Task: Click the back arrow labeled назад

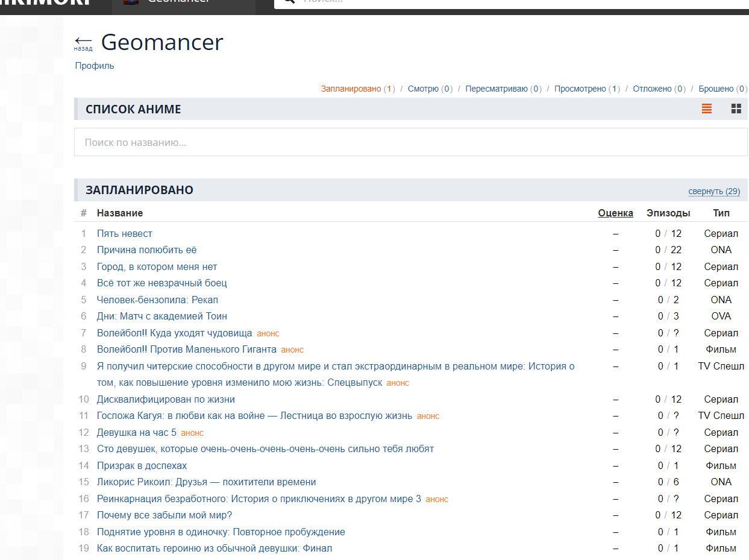Action: click(83, 42)
